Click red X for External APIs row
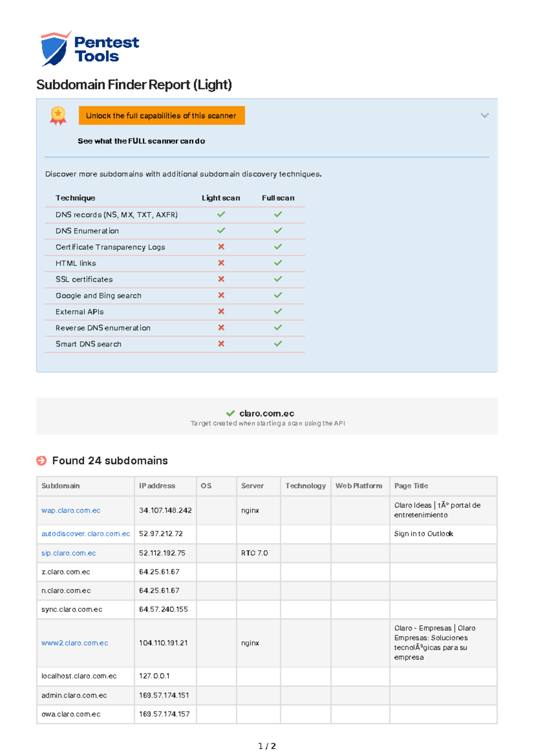 coord(221,312)
